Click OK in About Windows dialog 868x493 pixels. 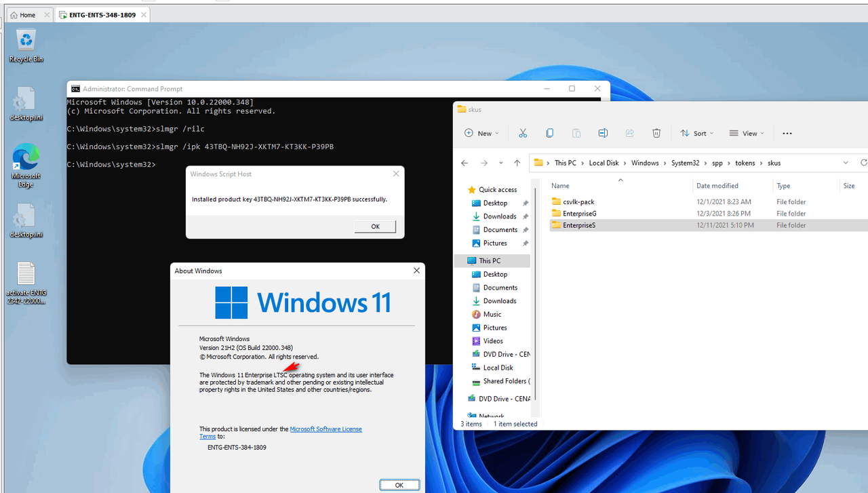coord(399,485)
